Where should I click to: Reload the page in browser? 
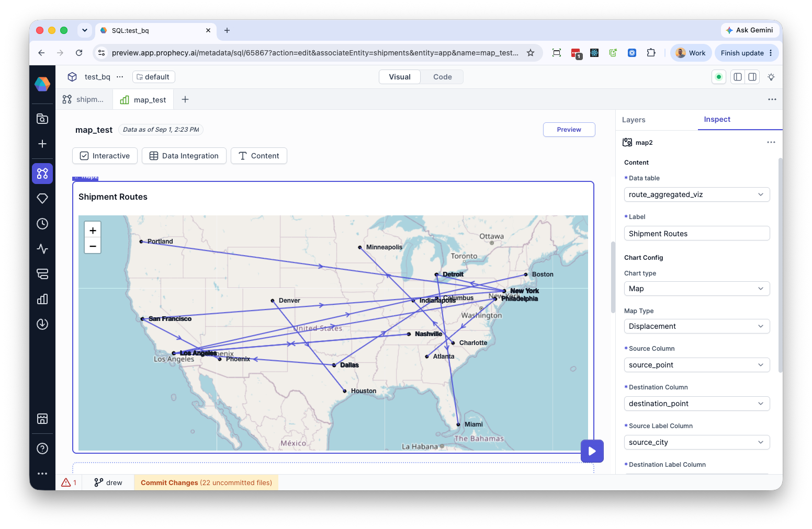coord(79,53)
